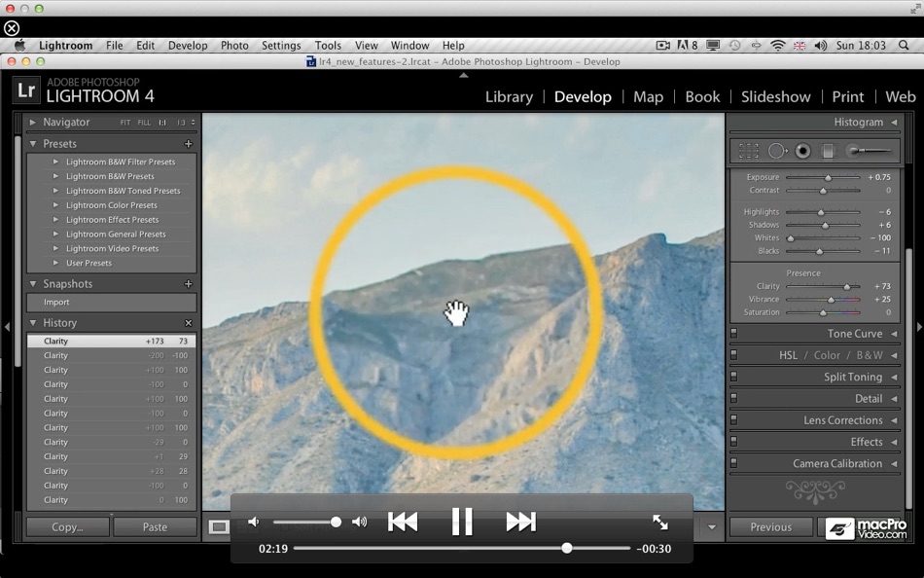This screenshot has height=578, width=924.
Task: Open the Settings menu
Action: coord(281,46)
